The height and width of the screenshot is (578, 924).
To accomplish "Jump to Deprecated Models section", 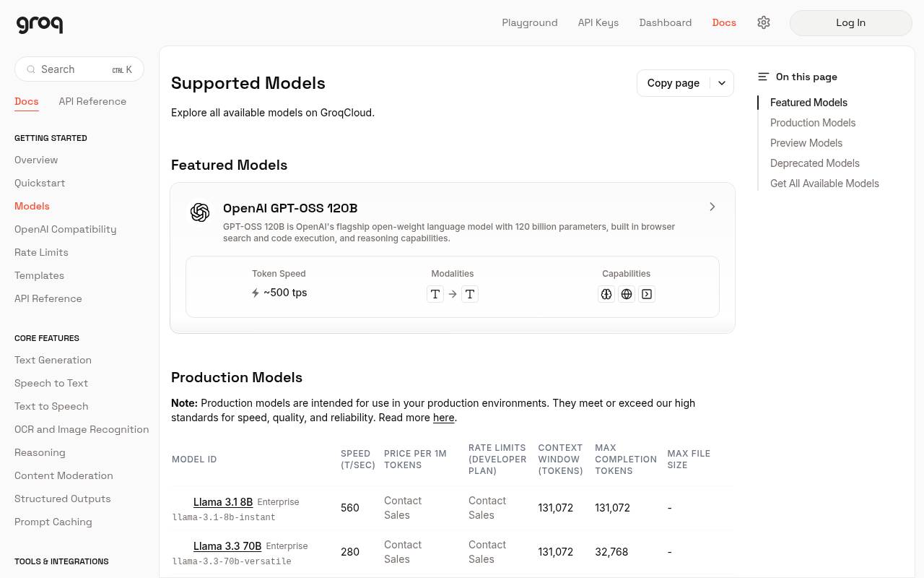I will 815,163.
